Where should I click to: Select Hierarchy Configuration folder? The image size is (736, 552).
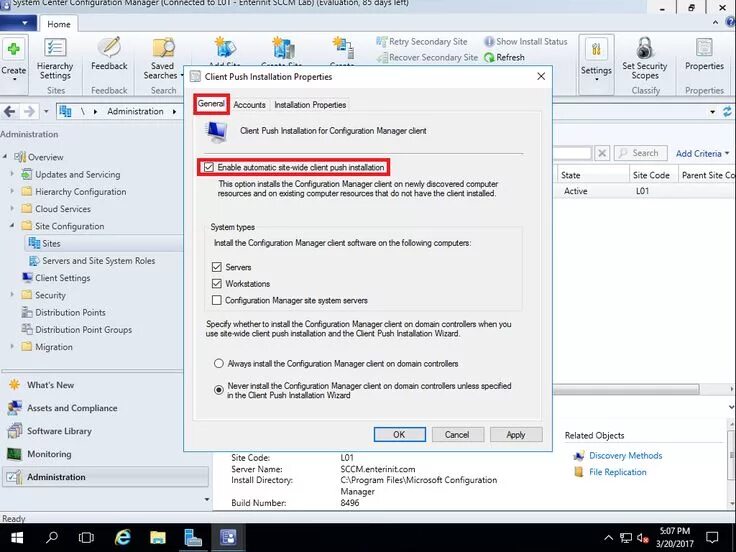[80, 192]
